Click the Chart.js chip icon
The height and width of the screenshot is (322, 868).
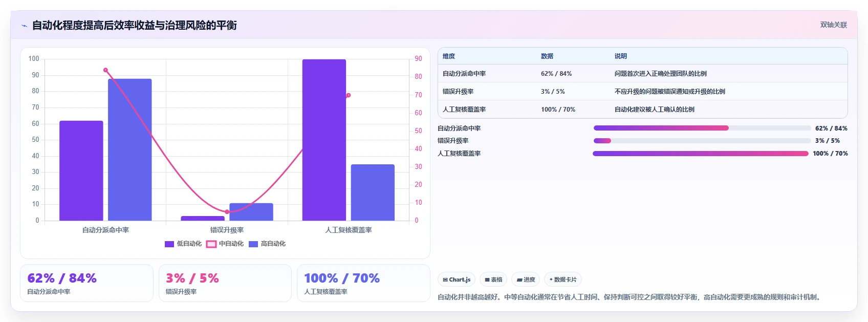tap(445, 280)
